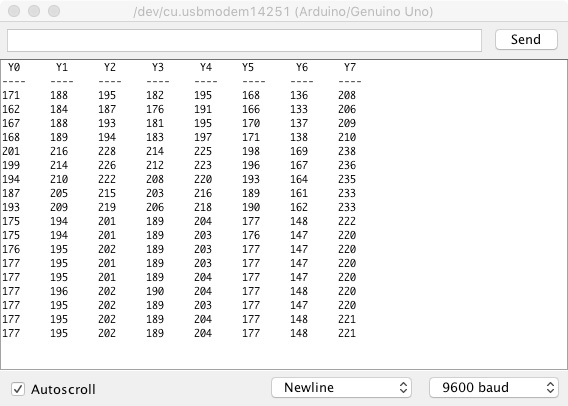The image size is (568, 406).
Task: Click the value 170 in the Y5 column
Action: coord(251,123)
